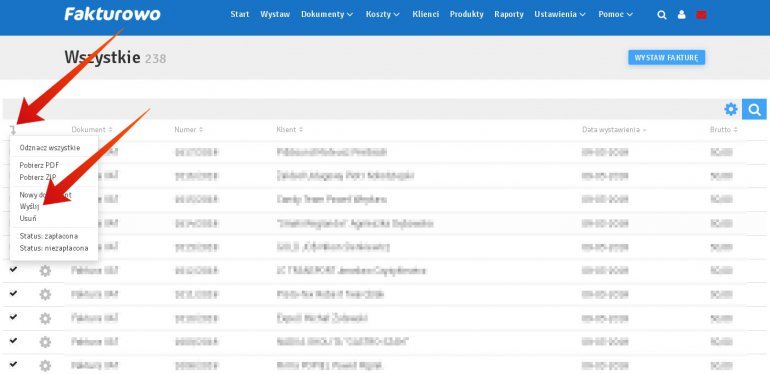Image resolution: width=770 pixels, height=374 pixels.
Task: Open gear menu for IC TRANSPORT row
Action: [45, 270]
